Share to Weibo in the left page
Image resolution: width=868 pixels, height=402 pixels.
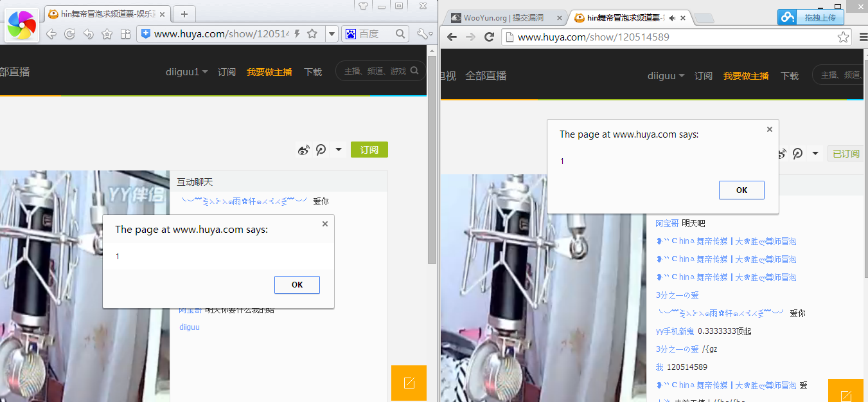coord(304,151)
